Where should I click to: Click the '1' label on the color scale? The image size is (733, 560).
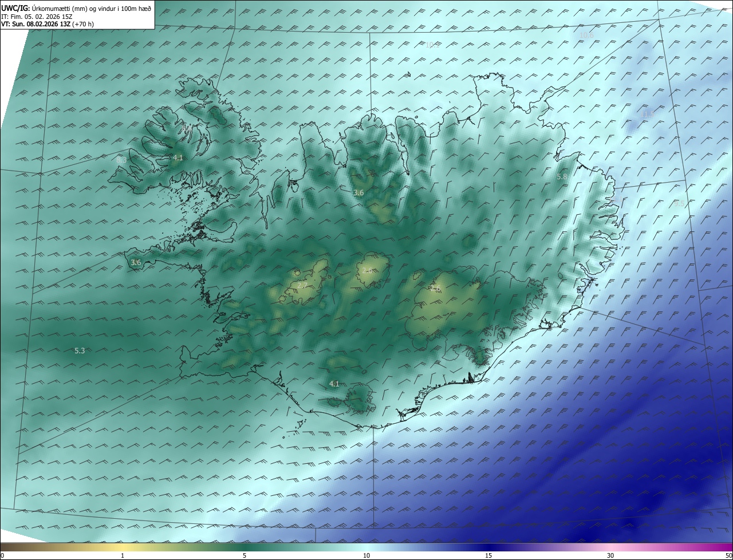click(x=123, y=555)
